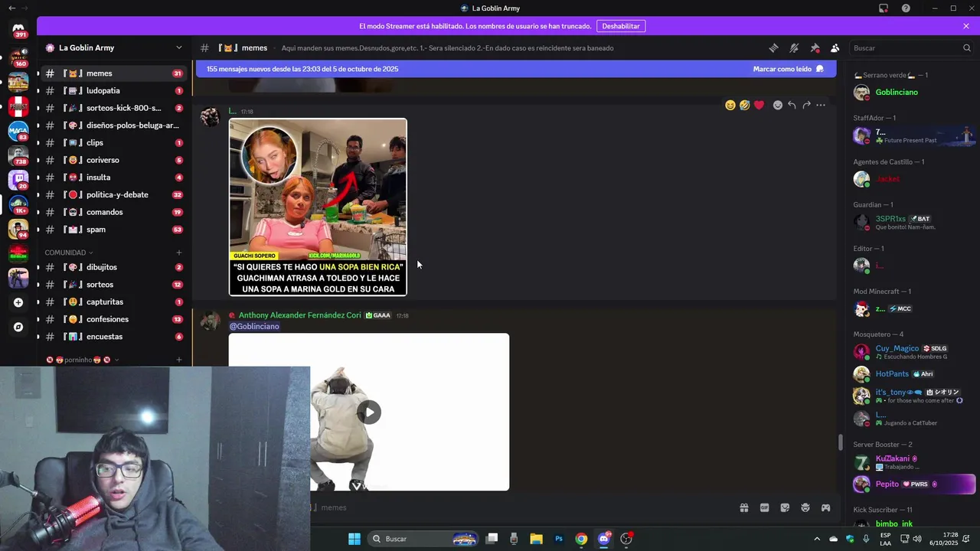Add channel to COMUNIDAD category
Screen dimensions: 980x551
[179, 253]
